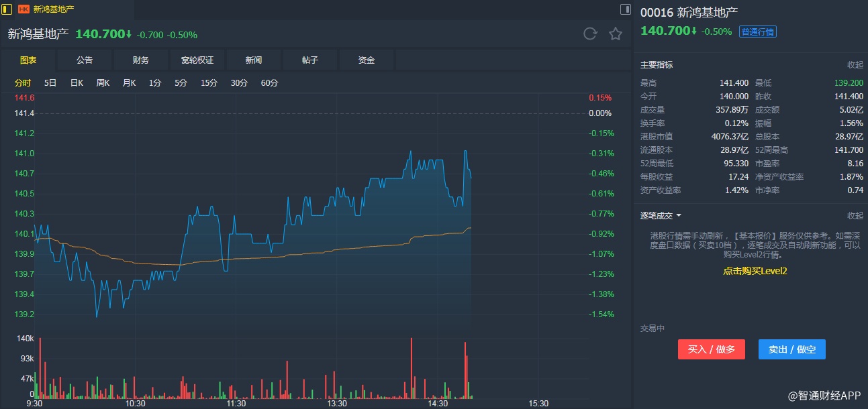
Task: Collapse the 主要指标 section
Action: click(x=855, y=65)
